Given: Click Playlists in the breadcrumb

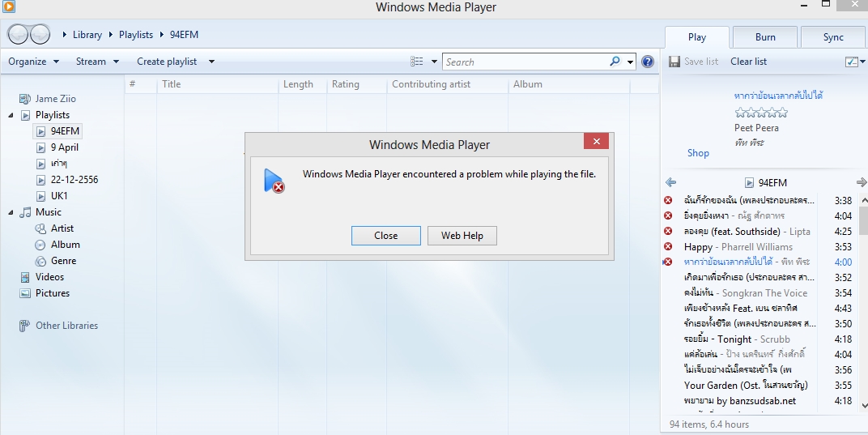Looking at the screenshot, I should (136, 34).
